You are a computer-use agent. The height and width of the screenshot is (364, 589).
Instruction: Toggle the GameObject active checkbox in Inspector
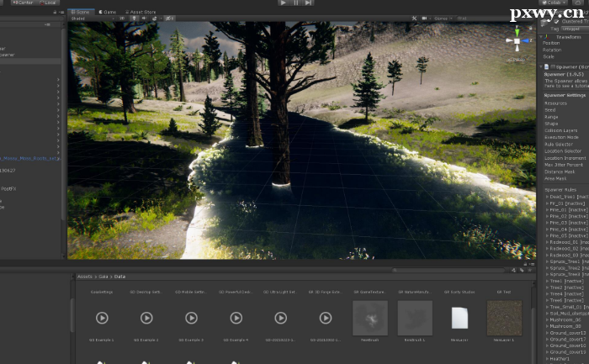tap(556, 22)
